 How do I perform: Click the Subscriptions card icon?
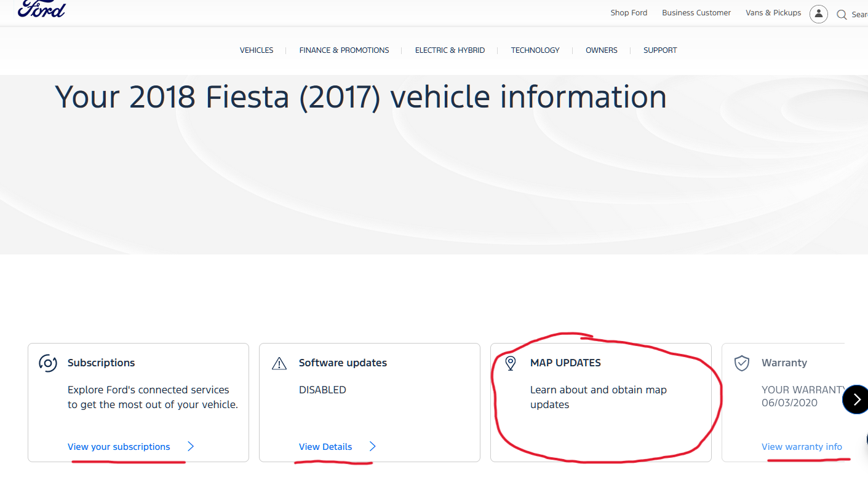(x=48, y=363)
